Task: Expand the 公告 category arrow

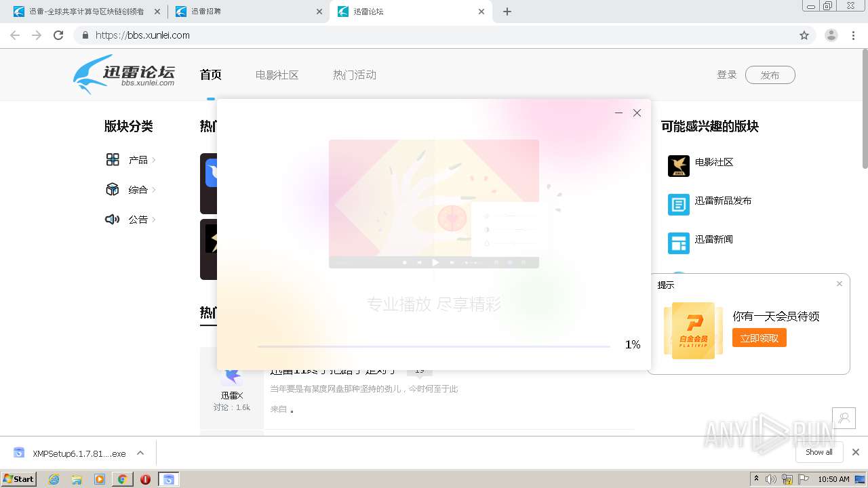Action: 154,220
